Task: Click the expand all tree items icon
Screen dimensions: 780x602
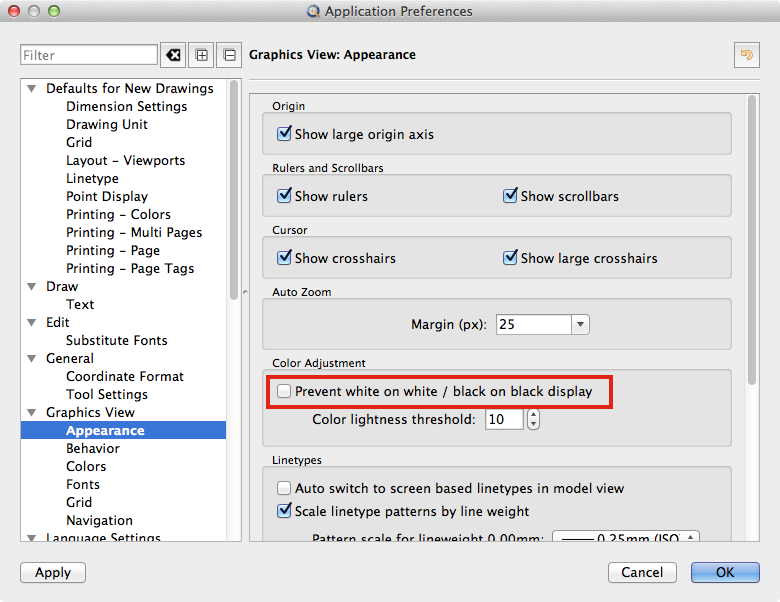Action: pyautogui.click(x=201, y=55)
